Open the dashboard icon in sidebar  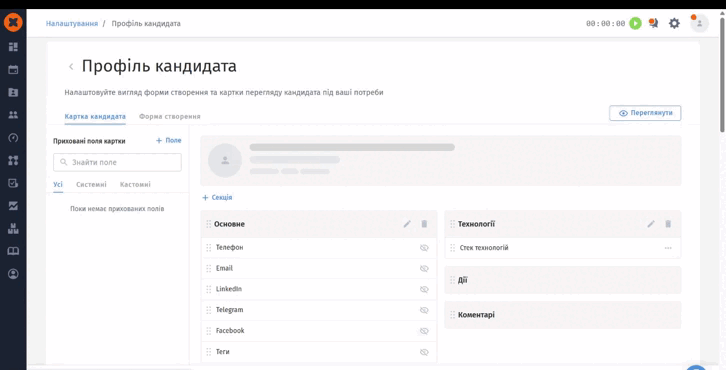pos(13,47)
